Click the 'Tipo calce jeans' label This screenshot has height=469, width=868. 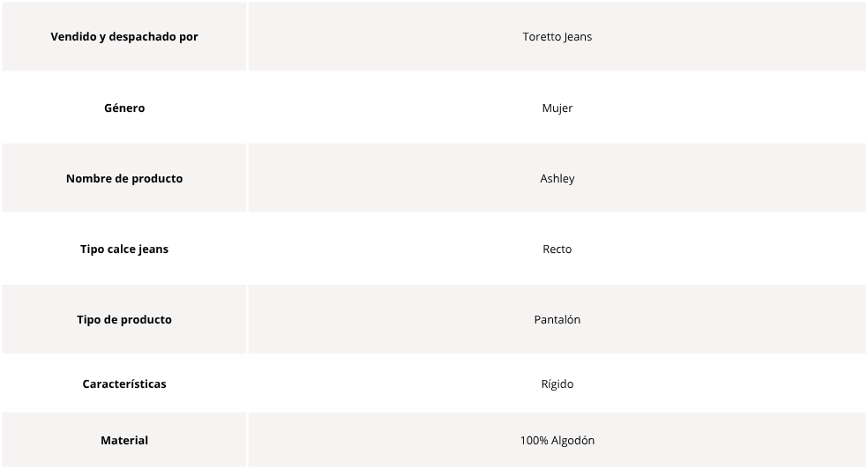124,249
